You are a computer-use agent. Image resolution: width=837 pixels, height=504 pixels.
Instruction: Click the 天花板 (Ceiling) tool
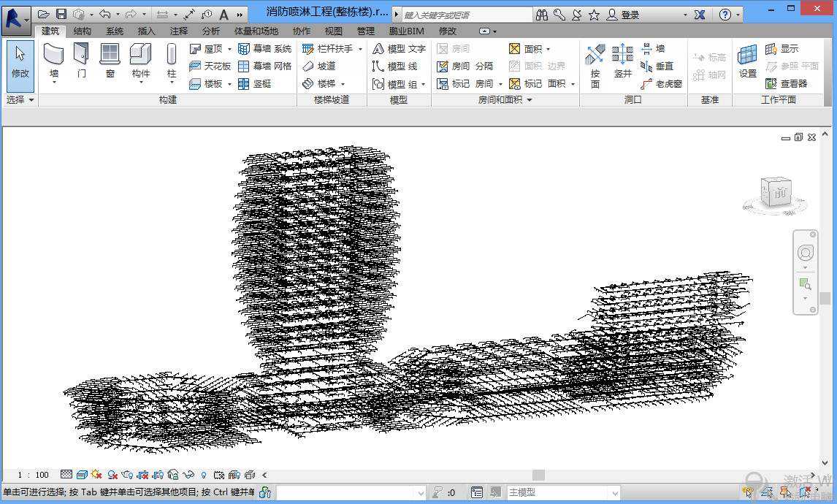(x=210, y=66)
